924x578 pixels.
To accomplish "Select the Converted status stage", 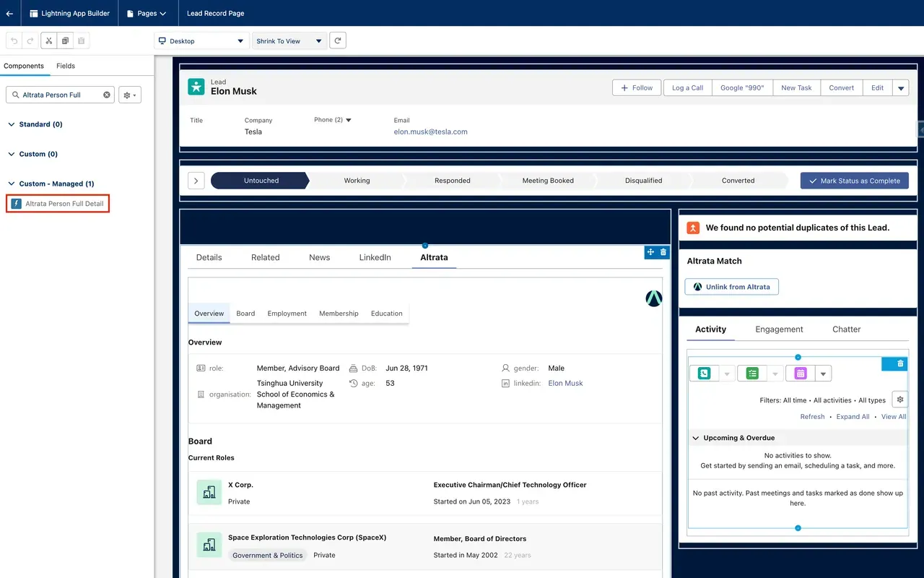I will (x=738, y=181).
